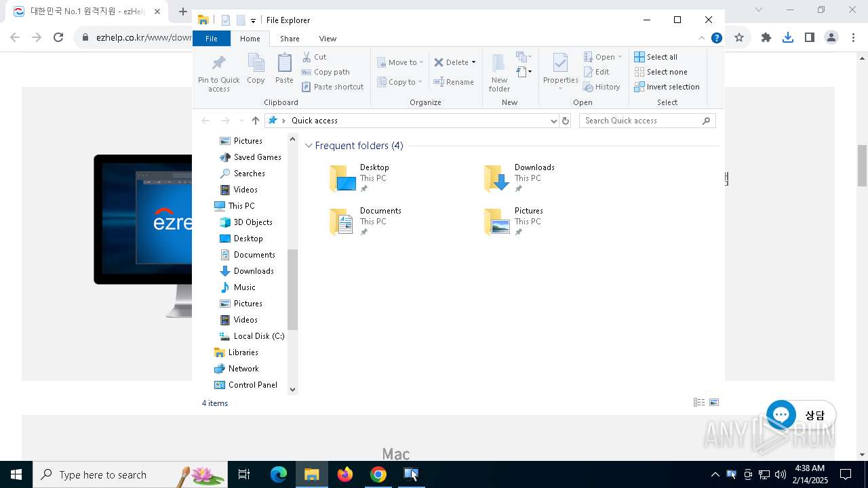868x488 pixels.
Task: Select Libraries in navigation pane
Action: [x=236, y=352]
